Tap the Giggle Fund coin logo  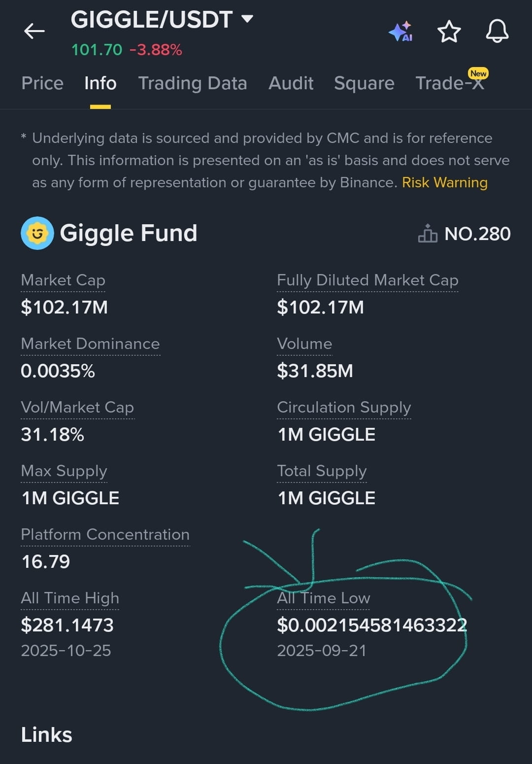tap(37, 233)
